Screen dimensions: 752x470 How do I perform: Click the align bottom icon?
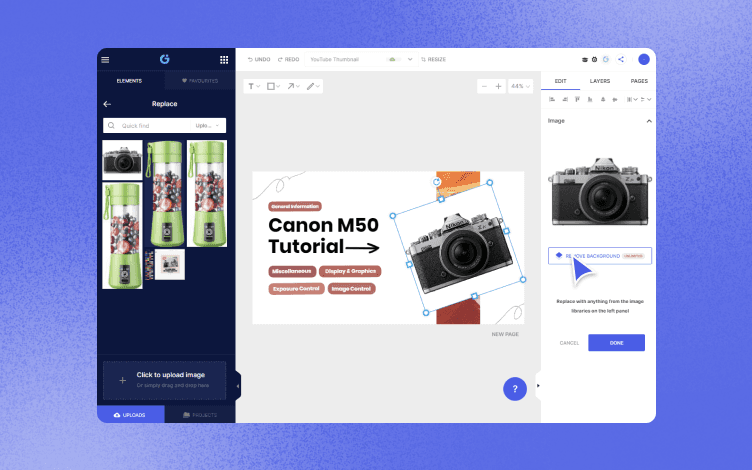pyautogui.click(x=590, y=99)
